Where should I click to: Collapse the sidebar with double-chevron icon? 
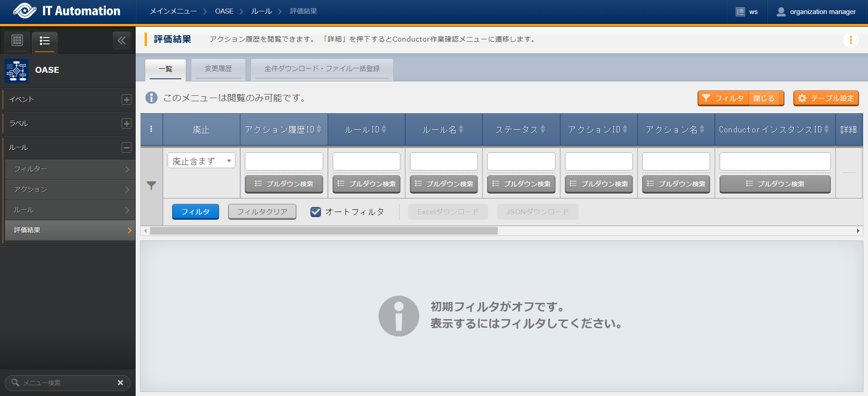pos(121,41)
